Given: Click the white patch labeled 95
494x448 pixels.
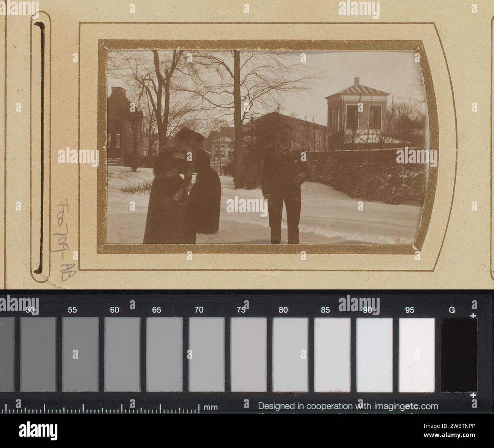Looking at the screenshot, I should point(416,355).
